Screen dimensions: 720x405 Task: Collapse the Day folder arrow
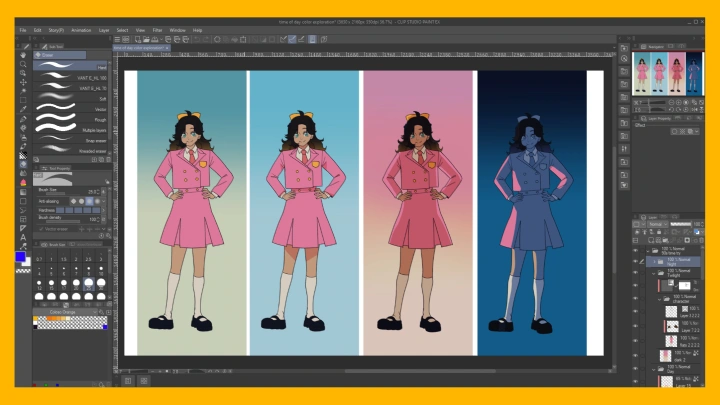654,369
